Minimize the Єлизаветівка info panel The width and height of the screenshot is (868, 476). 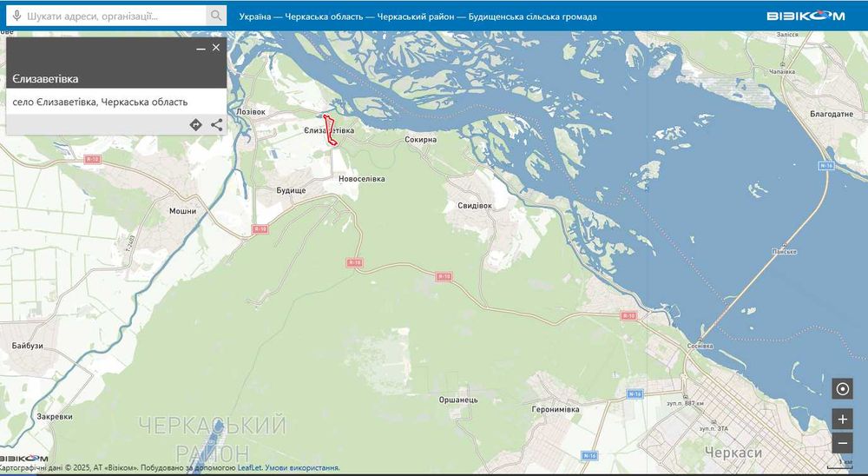pos(201,49)
